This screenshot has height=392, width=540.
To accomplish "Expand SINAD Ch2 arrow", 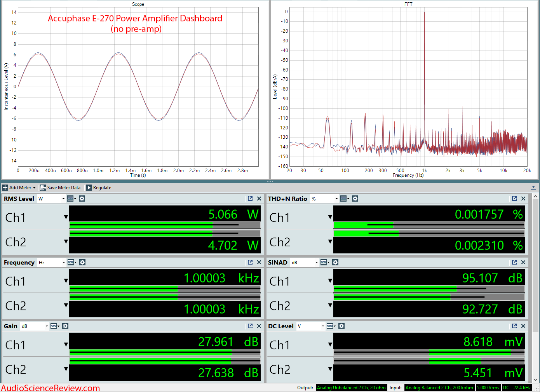I will click(330, 305).
